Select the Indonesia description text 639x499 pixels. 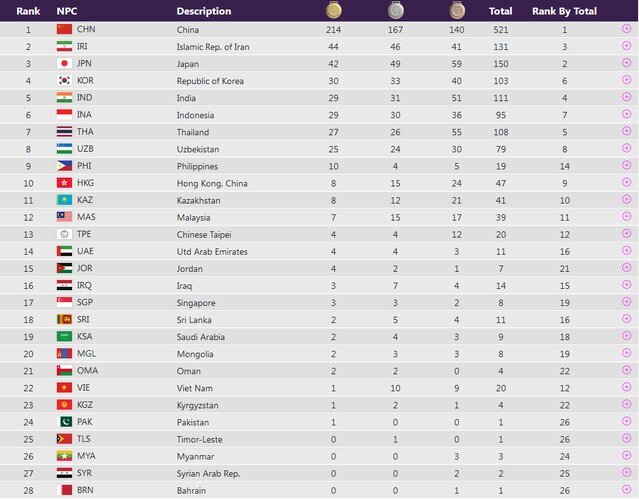click(x=198, y=115)
